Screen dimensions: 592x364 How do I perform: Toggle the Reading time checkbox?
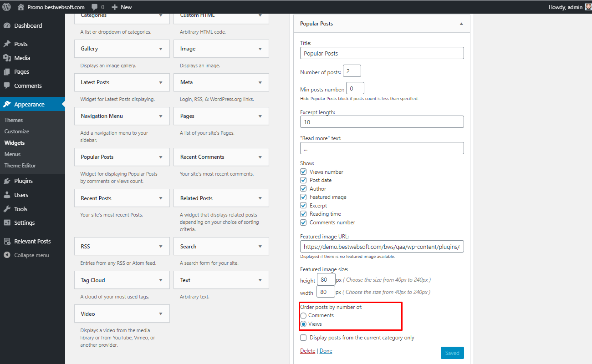(x=303, y=214)
